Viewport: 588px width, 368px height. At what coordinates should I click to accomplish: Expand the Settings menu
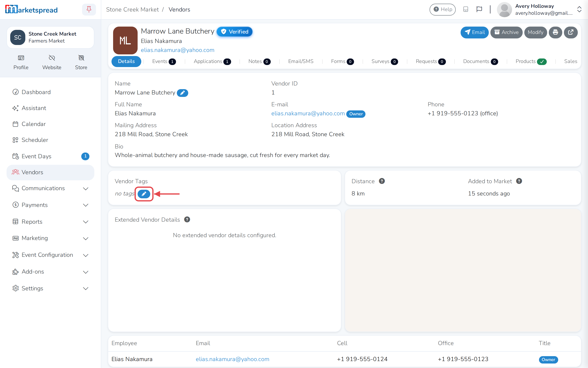(x=50, y=288)
